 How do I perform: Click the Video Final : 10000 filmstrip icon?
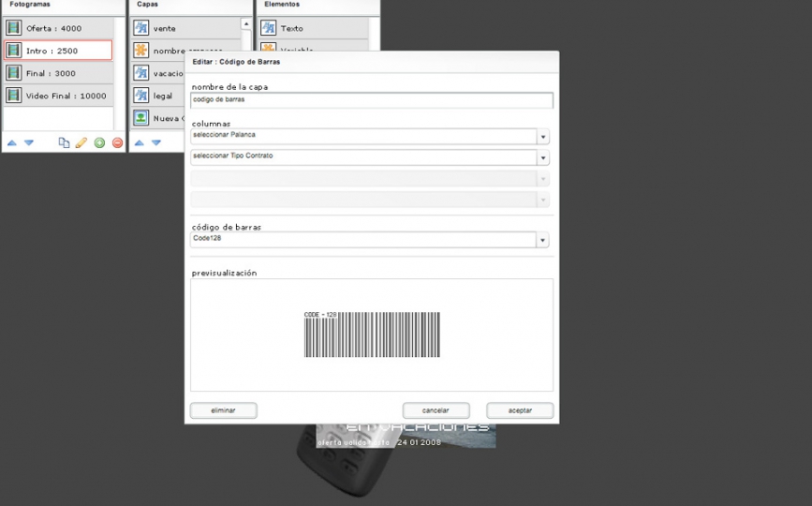[14, 96]
